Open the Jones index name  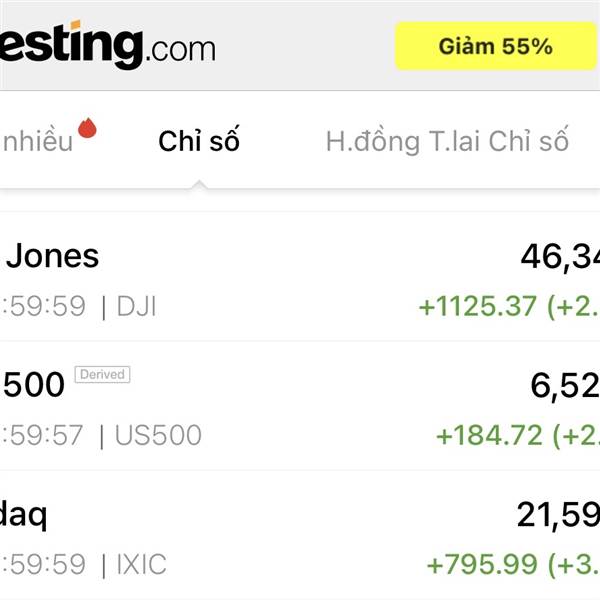[52, 256]
